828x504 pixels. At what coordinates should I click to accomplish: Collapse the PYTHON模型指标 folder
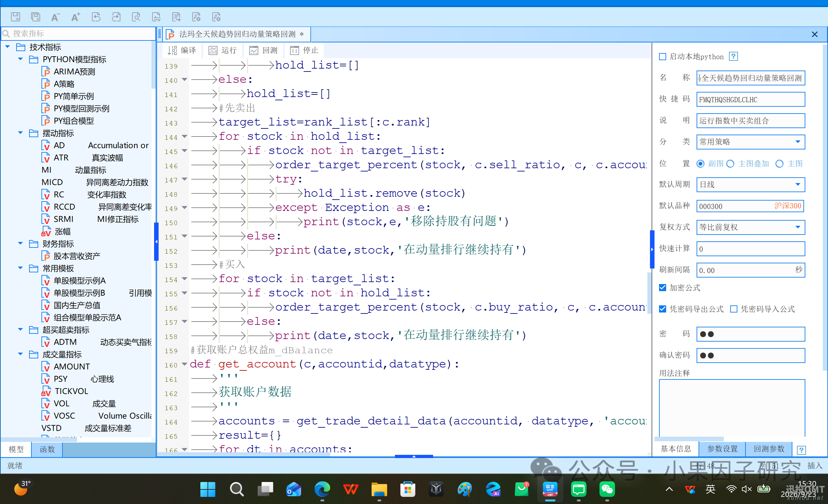pos(20,59)
